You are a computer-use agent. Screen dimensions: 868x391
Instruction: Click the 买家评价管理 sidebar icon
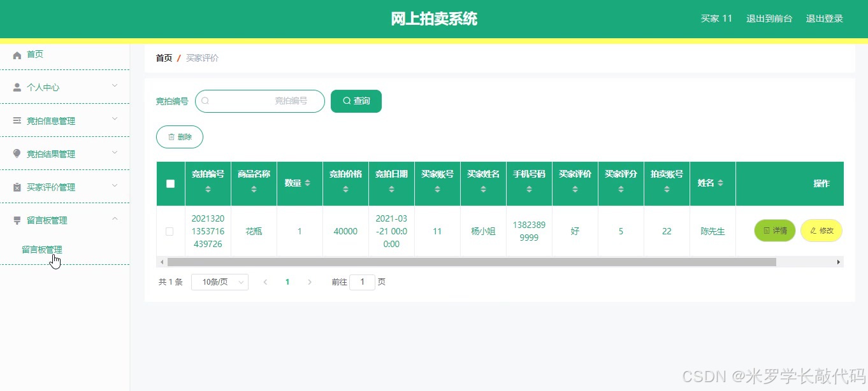pos(17,187)
